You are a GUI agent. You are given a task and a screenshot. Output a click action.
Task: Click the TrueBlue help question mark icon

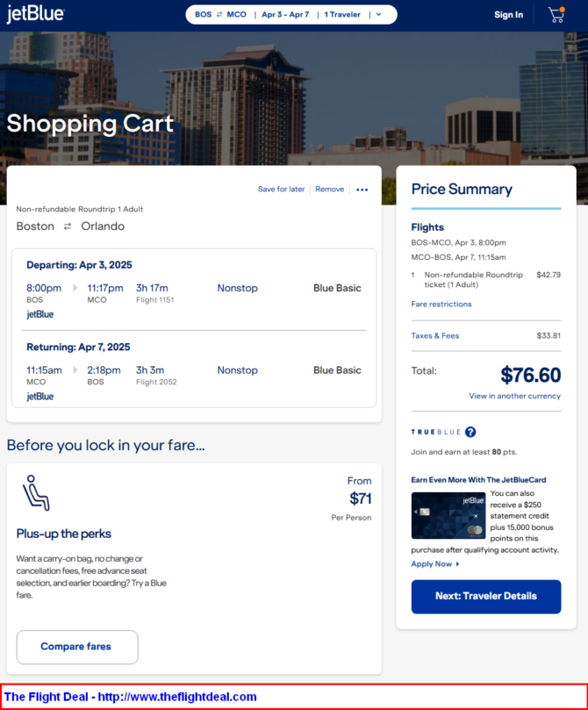coord(470,432)
